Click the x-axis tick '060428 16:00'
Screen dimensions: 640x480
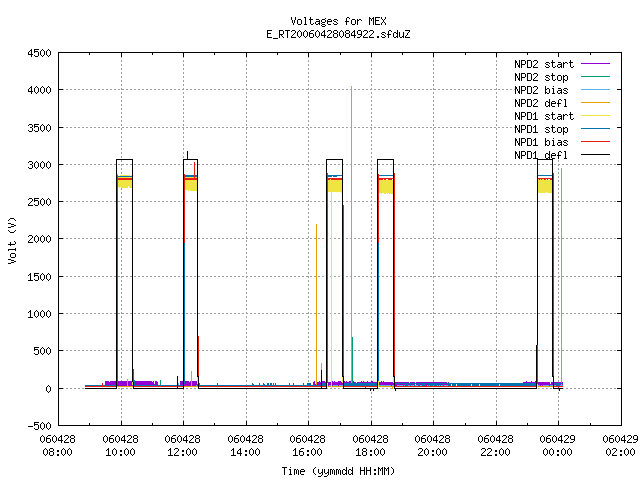click(x=307, y=446)
